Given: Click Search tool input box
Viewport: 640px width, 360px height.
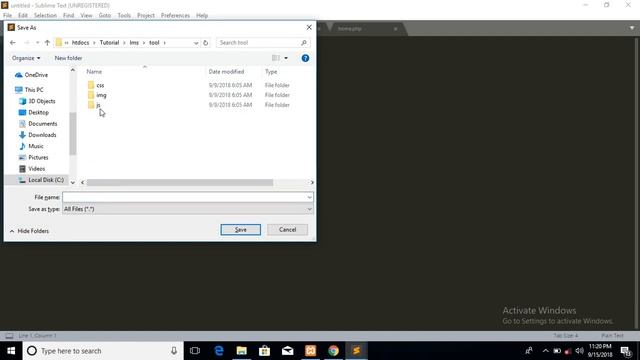Looking at the screenshot, I should (258, 42).
